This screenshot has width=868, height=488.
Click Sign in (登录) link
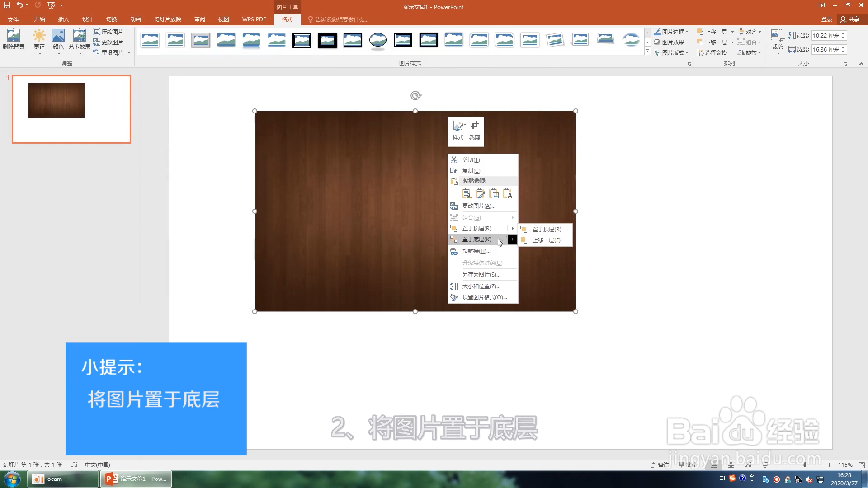[x=827, y=19]
